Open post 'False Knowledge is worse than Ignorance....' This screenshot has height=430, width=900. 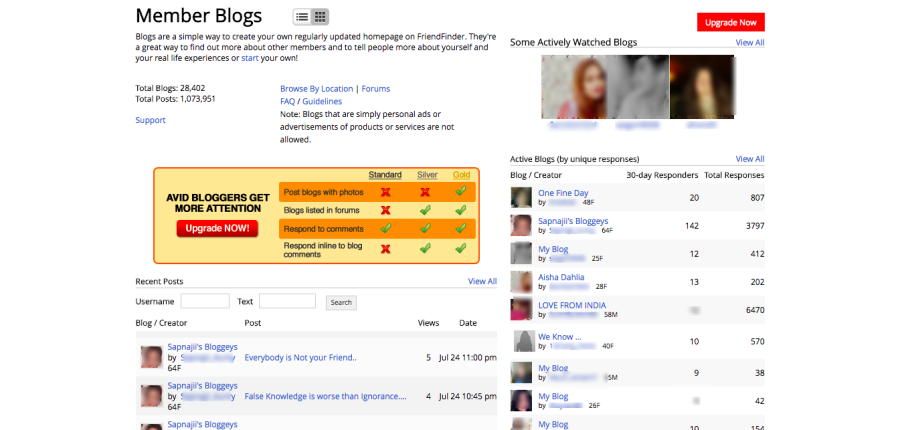point(325,396)
